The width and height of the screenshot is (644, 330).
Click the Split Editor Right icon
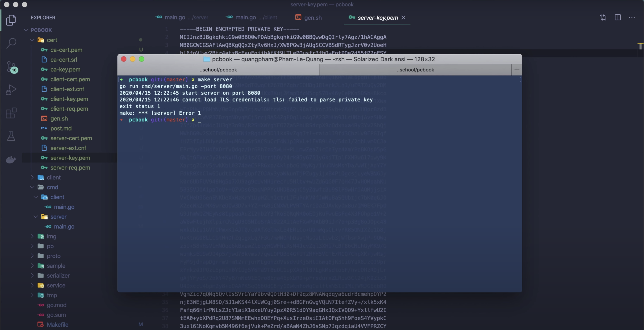(x=617, y=17)
